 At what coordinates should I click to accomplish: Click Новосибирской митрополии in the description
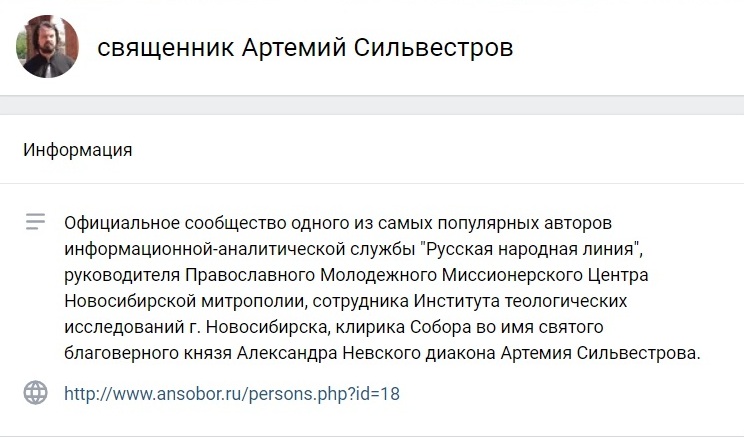click(186, 301)
